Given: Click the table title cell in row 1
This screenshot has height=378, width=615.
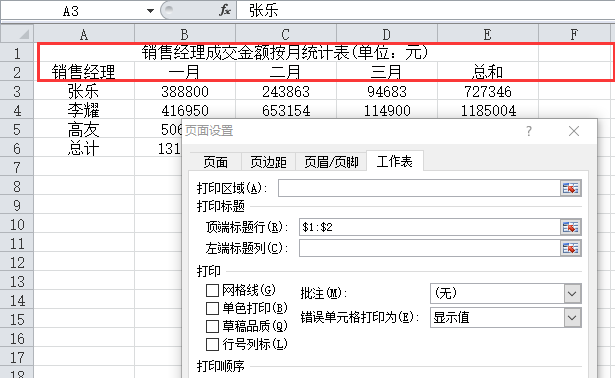Looking at the screenshot, I should (x=286, y=53).
